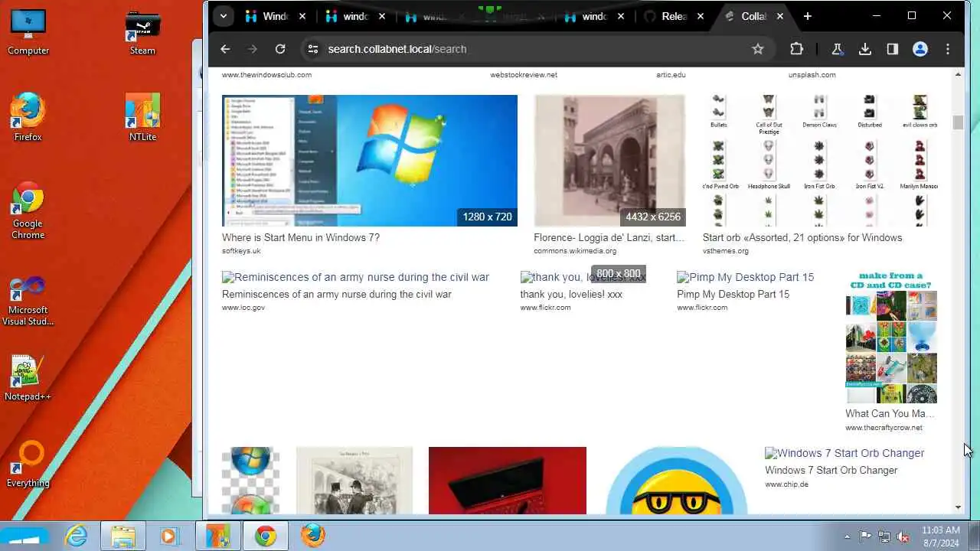Click the scrollbar down arrow

[x=958, y=507]
